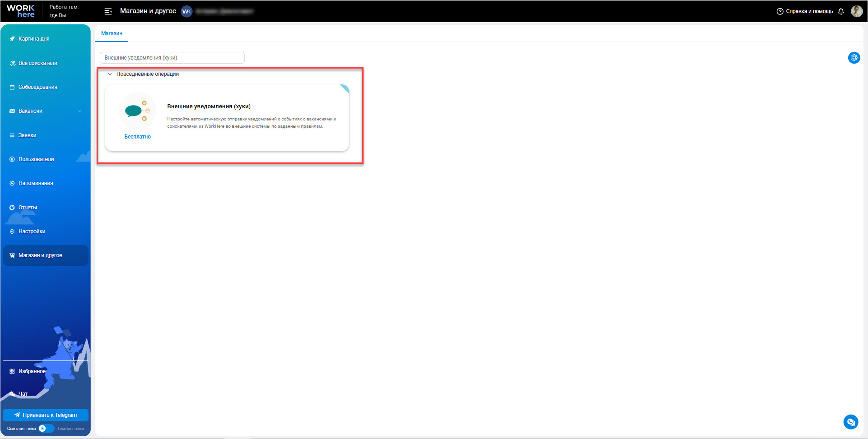
Task: Click the Внешние уведомления (хуки) search field
Action: coord(172,58)
